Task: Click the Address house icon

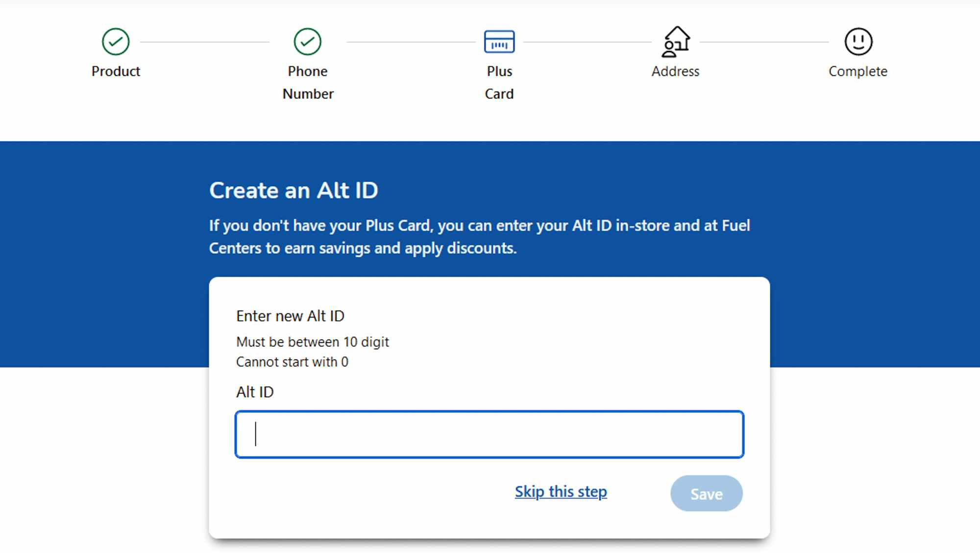Action: (x=676, y=42)
